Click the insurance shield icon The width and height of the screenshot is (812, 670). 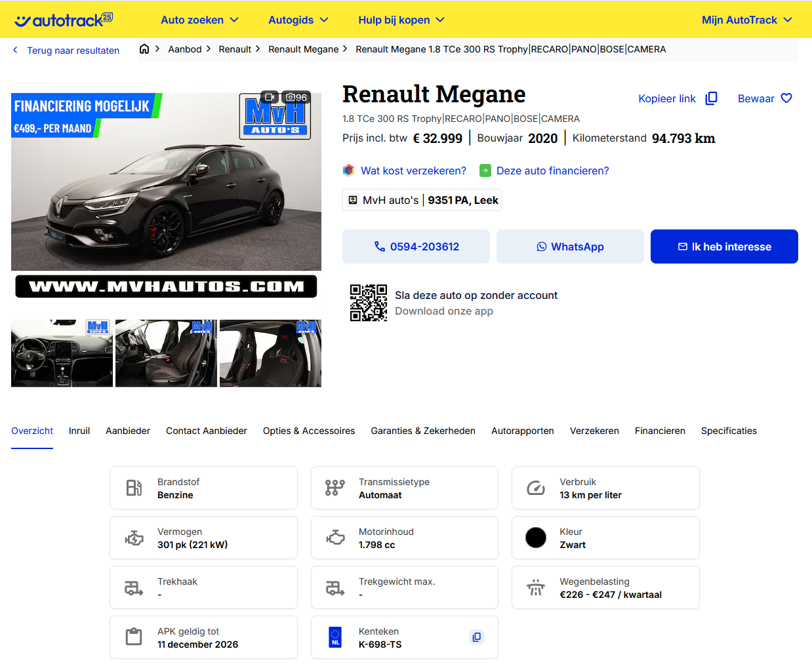(349, 170)
